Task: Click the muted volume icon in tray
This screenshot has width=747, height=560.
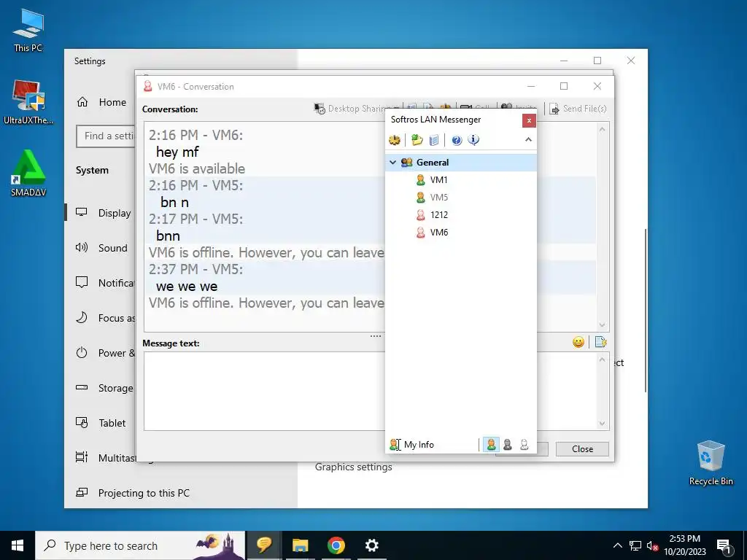Action: coord(652,545)
